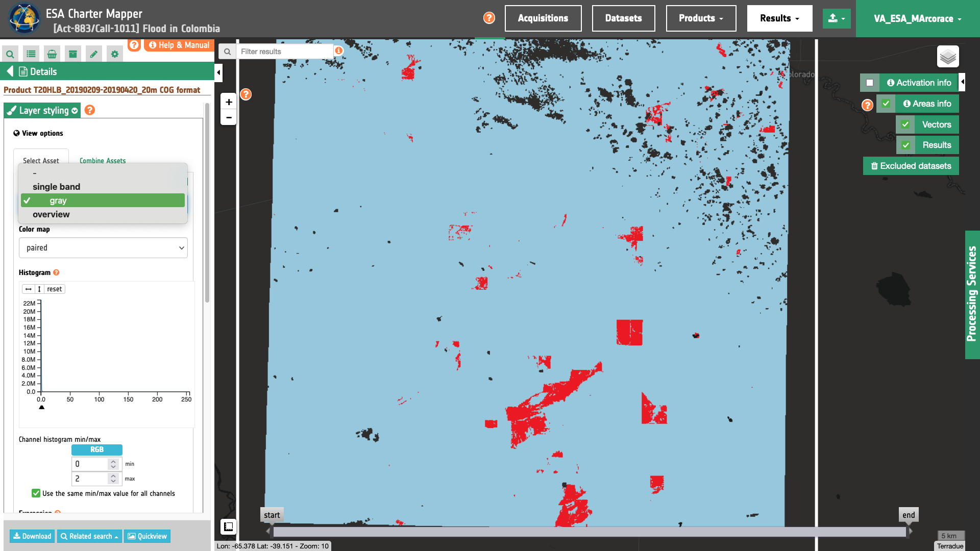
Task: Open the Color map paired dropdown
Action: click(x=103, y=248)
